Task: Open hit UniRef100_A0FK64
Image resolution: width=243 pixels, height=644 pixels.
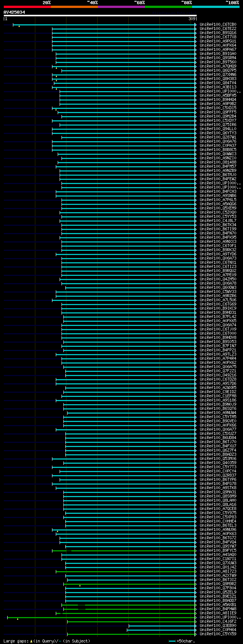Action: point(218,46)
